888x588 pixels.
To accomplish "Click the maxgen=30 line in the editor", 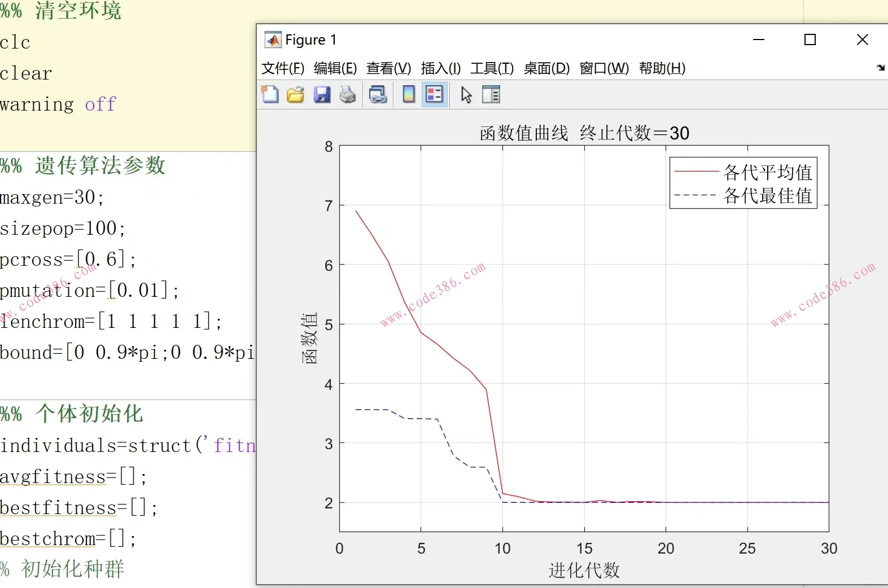I will click(52, 198).
